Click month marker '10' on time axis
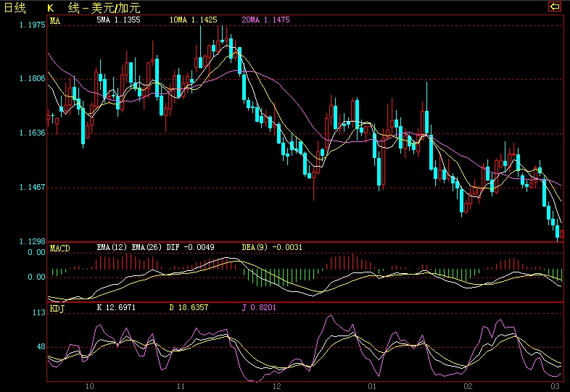 point(89,386)
